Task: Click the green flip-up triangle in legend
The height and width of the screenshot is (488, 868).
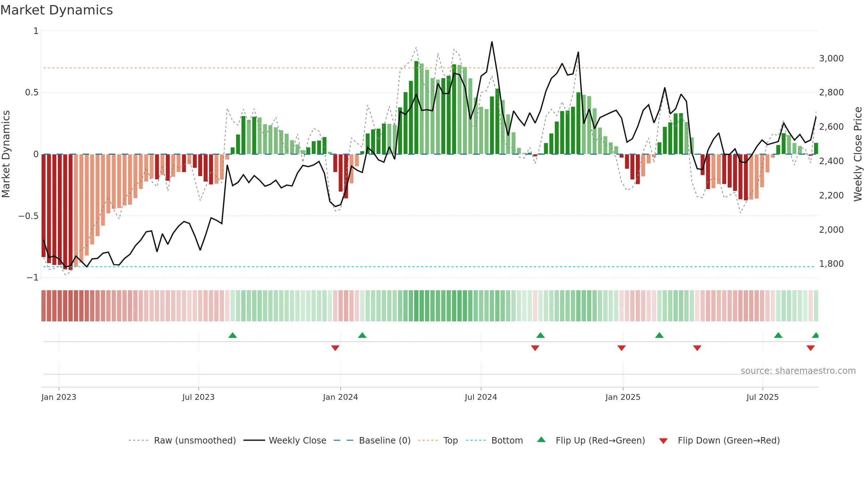Action: (541, 440)
